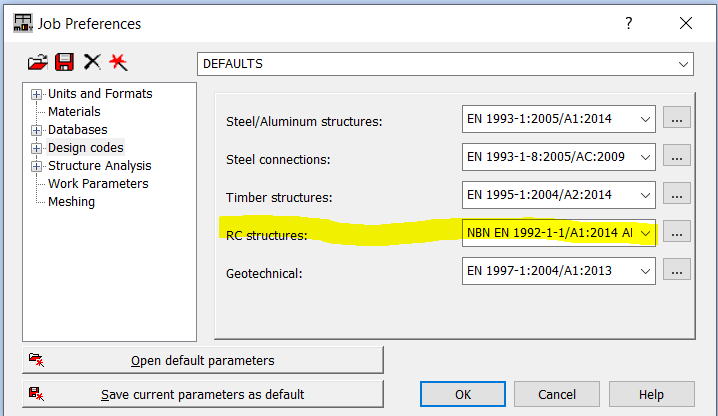This screenshot has height=416, width=718.
Task: Expand the Units and Formats tree node
Action: (x=37, y=94)
